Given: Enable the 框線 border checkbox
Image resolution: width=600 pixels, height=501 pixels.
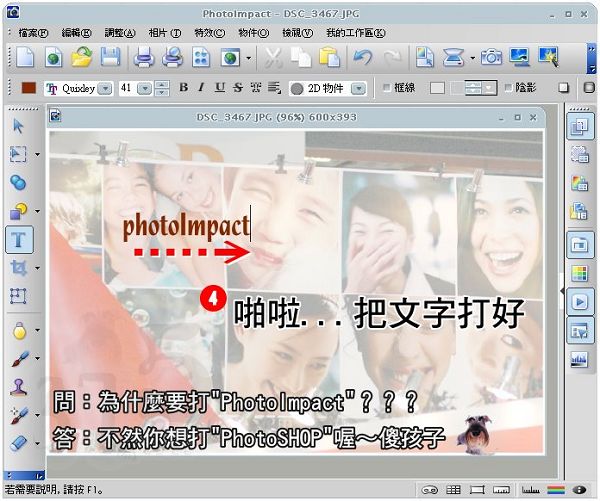Looking at the screenshot, I should coord(386,88).
